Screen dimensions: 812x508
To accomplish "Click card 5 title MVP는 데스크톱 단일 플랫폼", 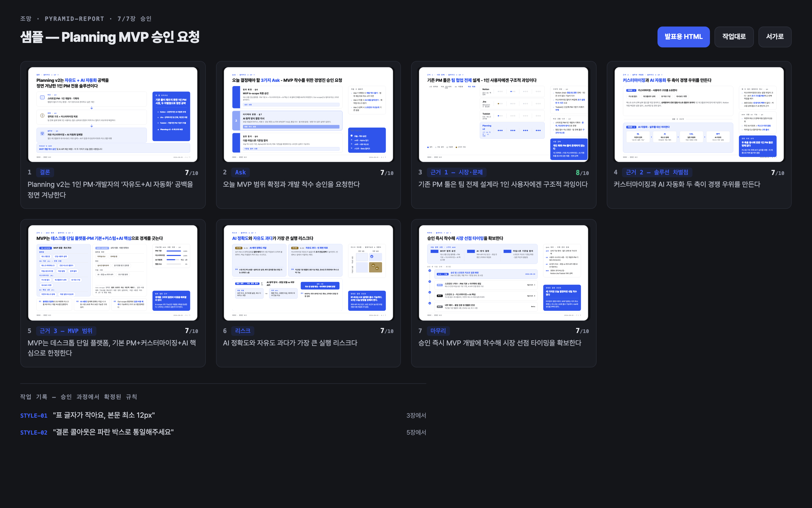I will coord(112,348).
